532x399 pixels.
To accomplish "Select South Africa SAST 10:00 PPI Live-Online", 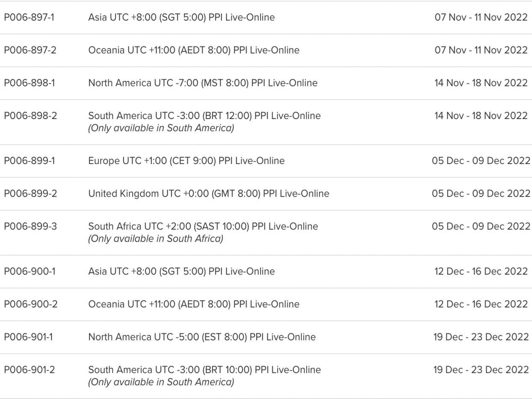I will [203, 226].
